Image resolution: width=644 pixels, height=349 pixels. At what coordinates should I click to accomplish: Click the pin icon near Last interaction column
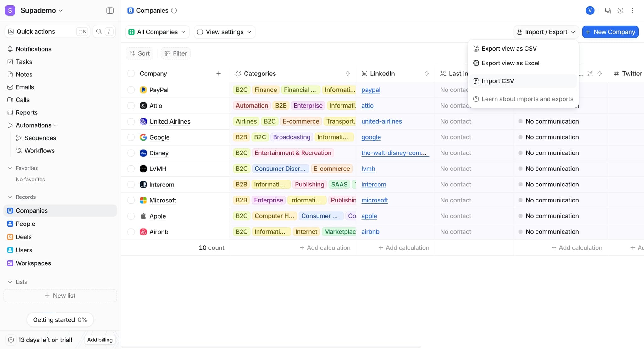tap(590, 73)
